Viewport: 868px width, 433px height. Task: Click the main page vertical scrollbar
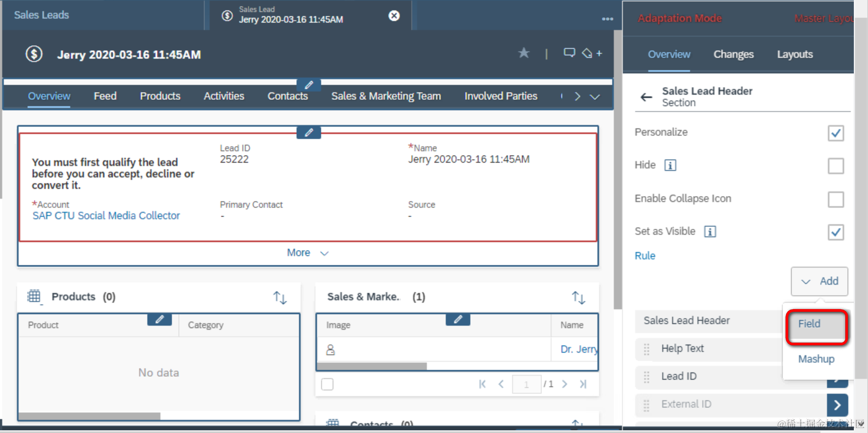[x=618, y=169]
